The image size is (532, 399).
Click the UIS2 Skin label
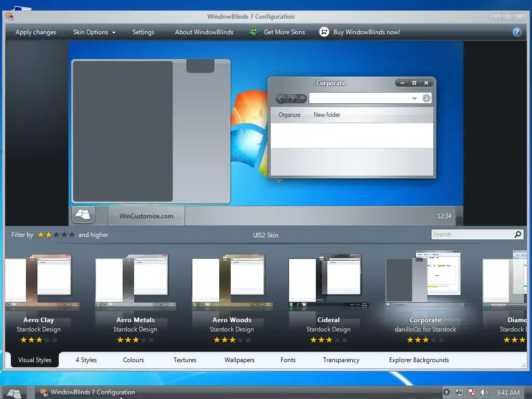pyautogui.click(x=265, y=235)
